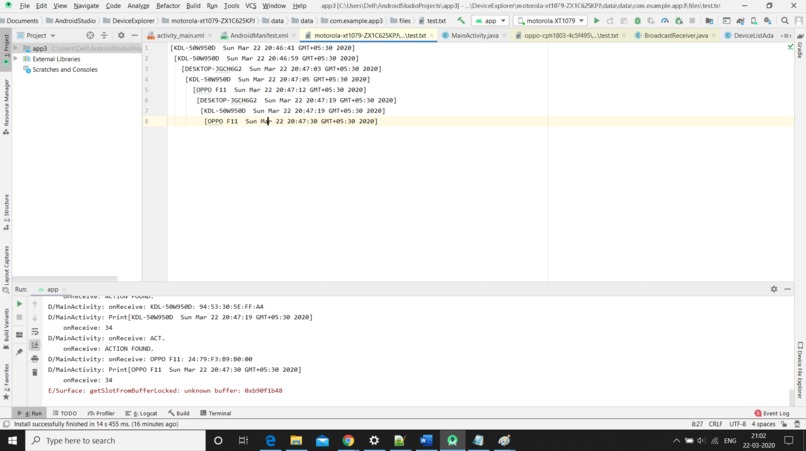Rerun app with the Run panel play icon
The image size is (806, 451).
click(19, 304)
